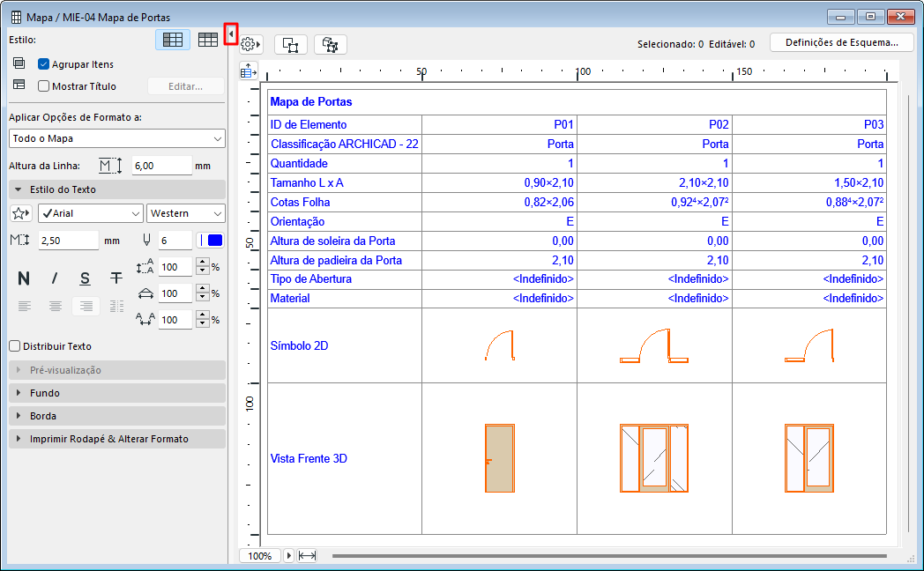Click the 100% zoom button

pos(260,556)
